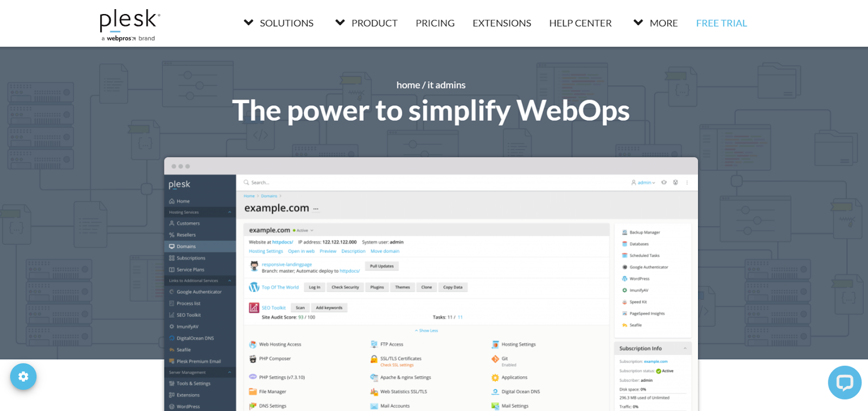Click the Mail Accounts envelope icon
The height and width of the screenshot is (411, 868).
(x=374, y=406)
